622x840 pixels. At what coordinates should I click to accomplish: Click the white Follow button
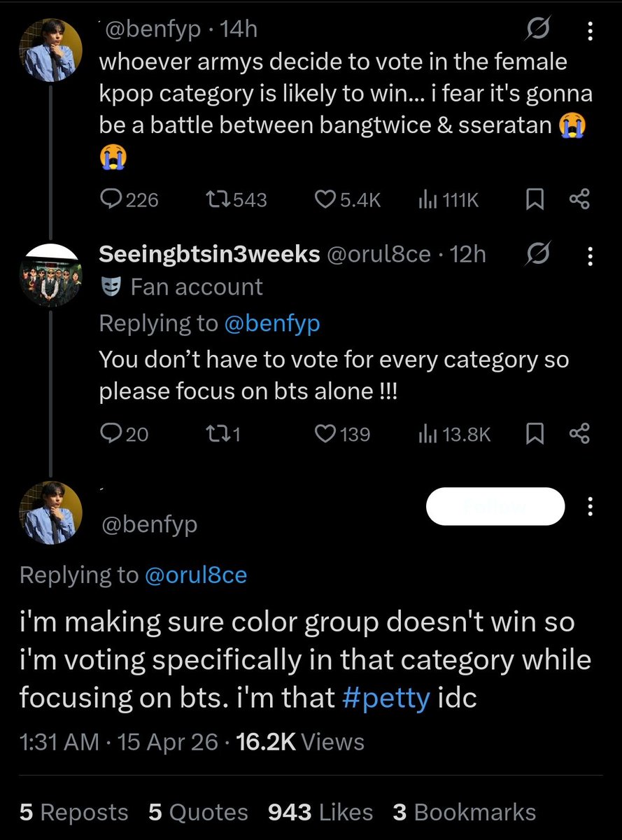point(495,506)
